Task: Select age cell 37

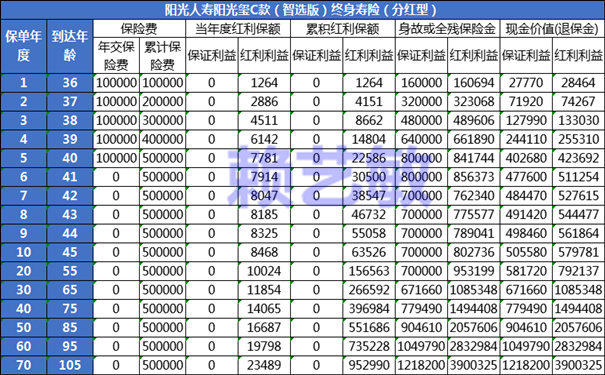Action: coord(70,101)
